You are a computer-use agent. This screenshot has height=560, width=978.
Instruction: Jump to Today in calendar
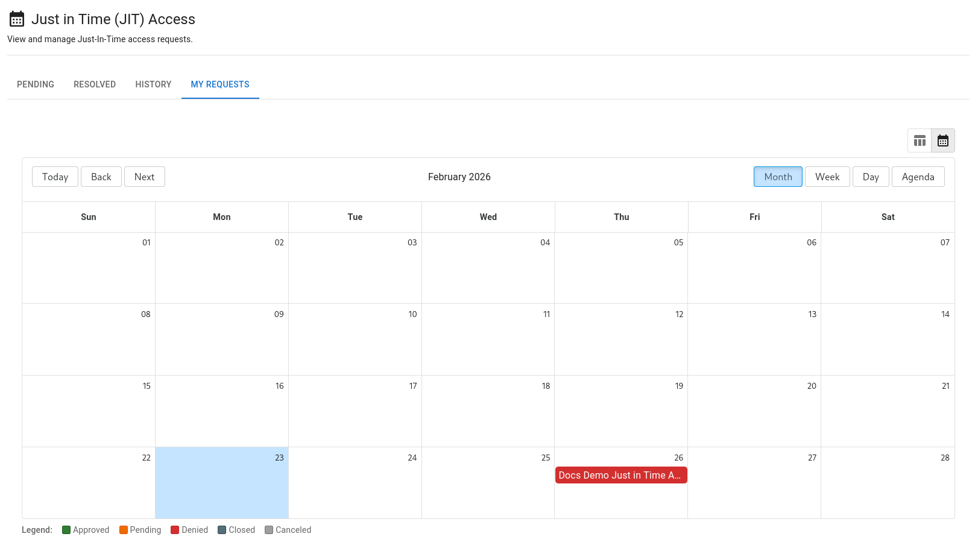[55, 177]
